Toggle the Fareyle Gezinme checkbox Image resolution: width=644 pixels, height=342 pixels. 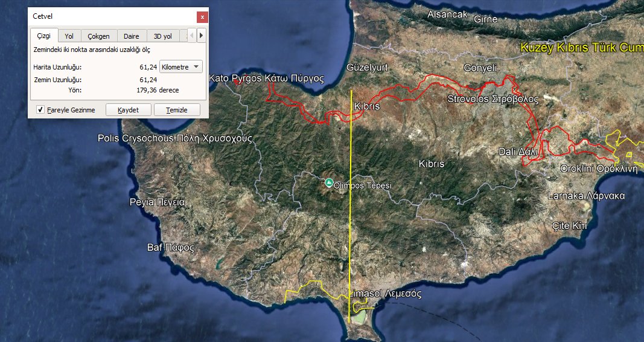(40, 110)
